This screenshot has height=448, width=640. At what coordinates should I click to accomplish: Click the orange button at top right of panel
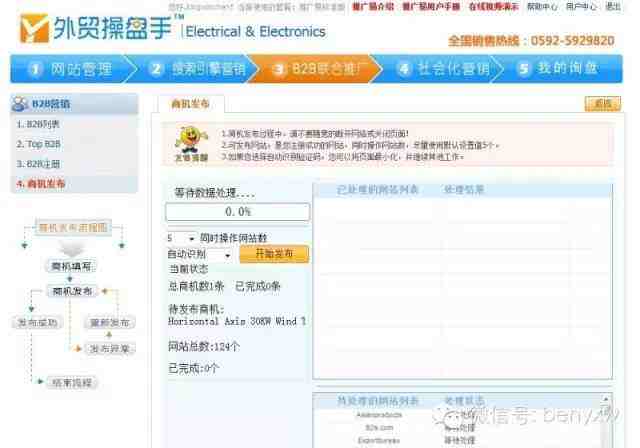602,104
